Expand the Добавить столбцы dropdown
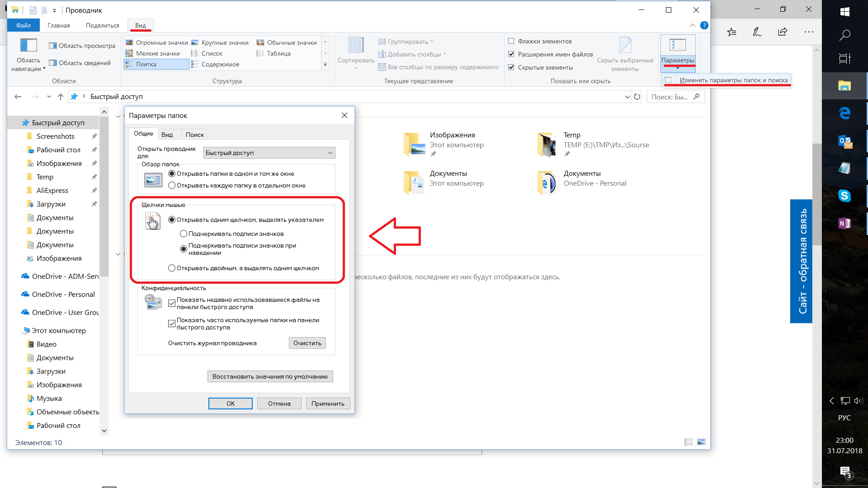868x488 pixels. 413,54
